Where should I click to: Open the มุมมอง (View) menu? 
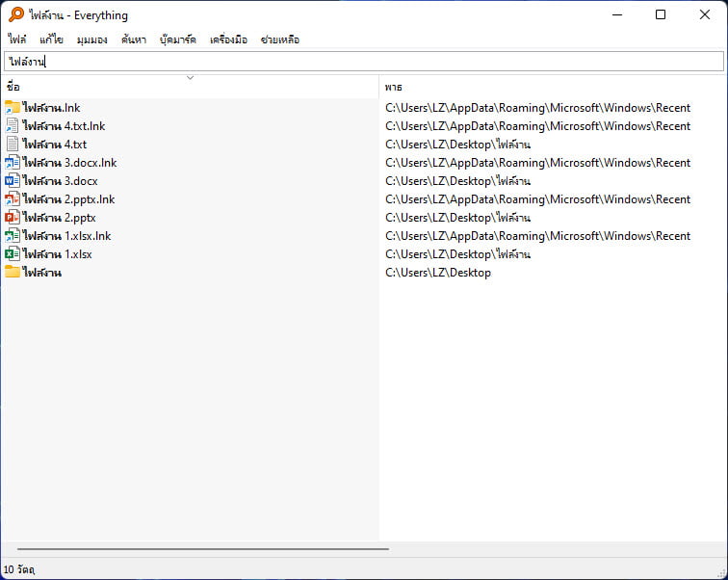pos(91,40)
